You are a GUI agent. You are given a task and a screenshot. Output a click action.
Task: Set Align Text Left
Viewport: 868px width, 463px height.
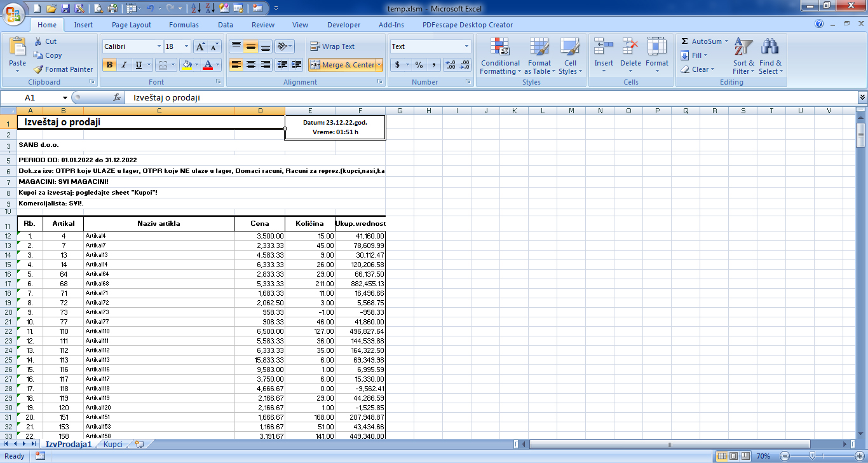click(236, 65)
